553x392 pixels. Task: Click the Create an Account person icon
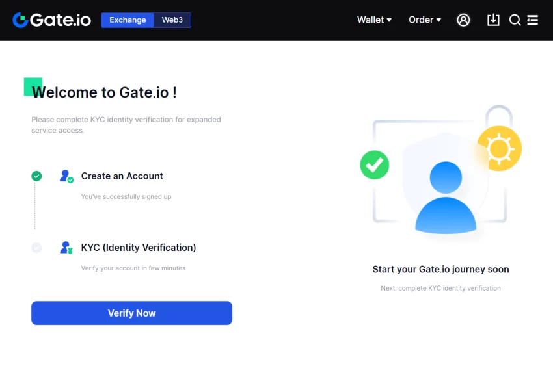pos(65,176)
